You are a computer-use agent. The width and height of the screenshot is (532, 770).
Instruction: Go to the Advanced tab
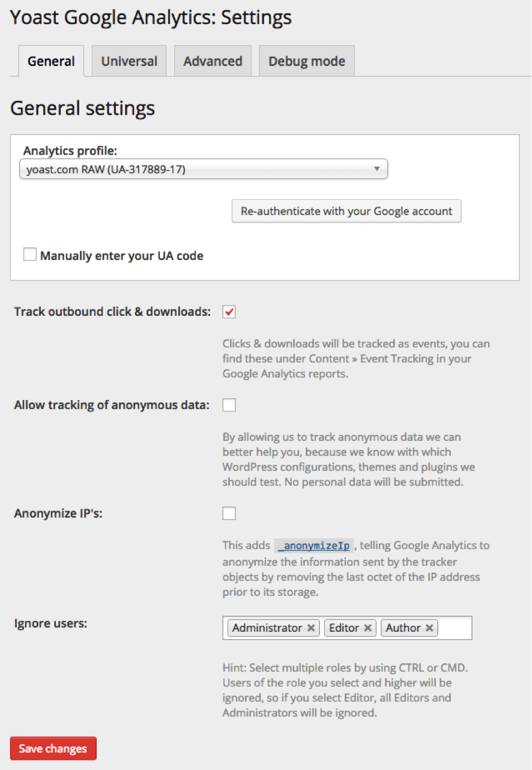coord(213,61)
